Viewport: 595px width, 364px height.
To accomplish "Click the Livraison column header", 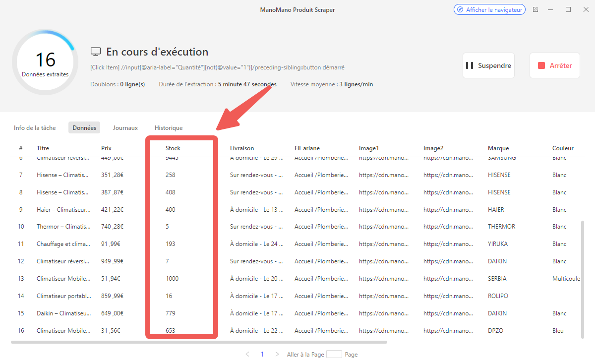I will point(242,148).
